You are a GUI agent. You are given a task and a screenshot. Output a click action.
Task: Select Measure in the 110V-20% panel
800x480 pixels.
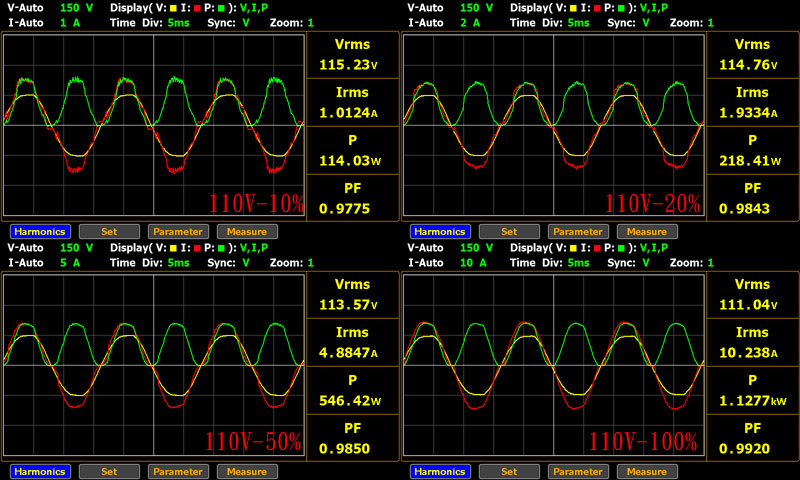647,232
